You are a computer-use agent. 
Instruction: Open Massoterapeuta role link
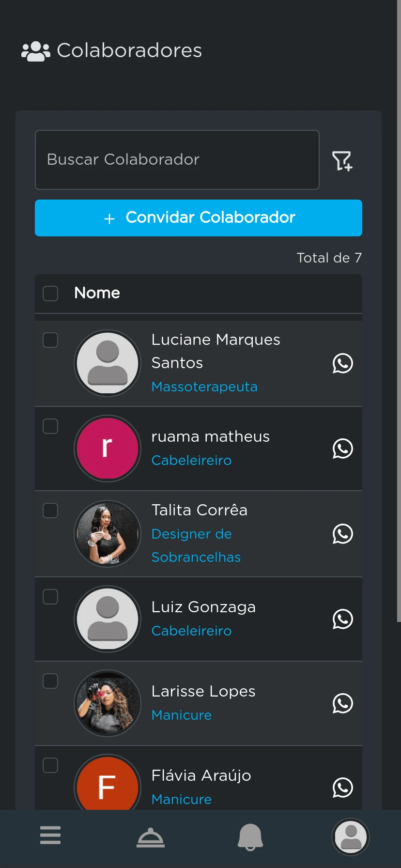204,387
